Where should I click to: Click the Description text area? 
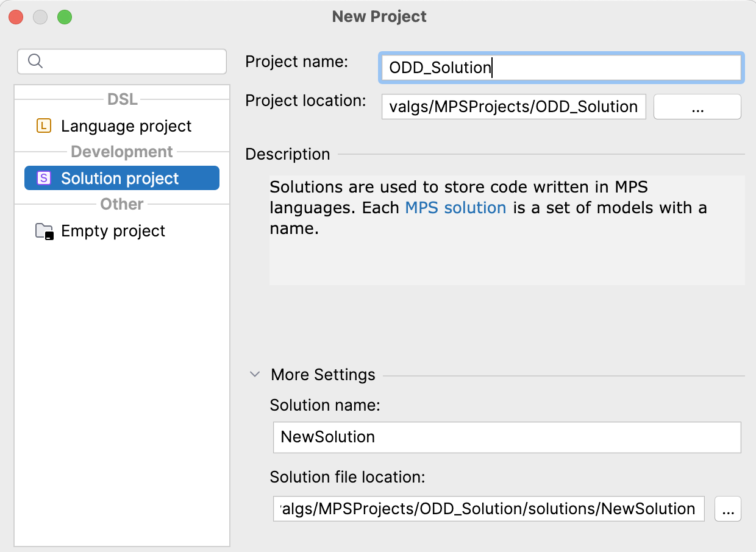506,256
